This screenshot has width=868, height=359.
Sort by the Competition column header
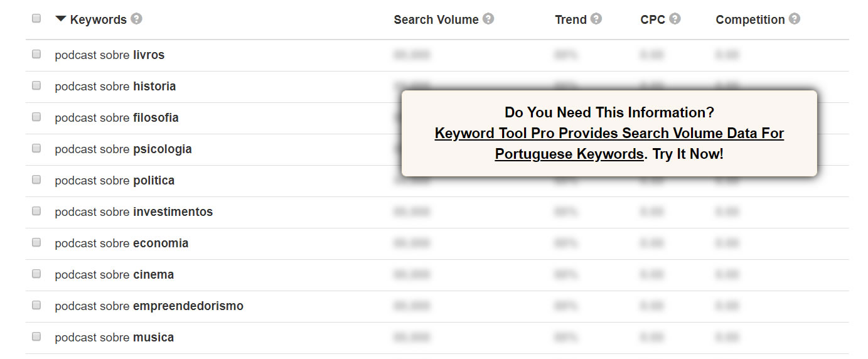pyautogui.click(x=750, y=19)
